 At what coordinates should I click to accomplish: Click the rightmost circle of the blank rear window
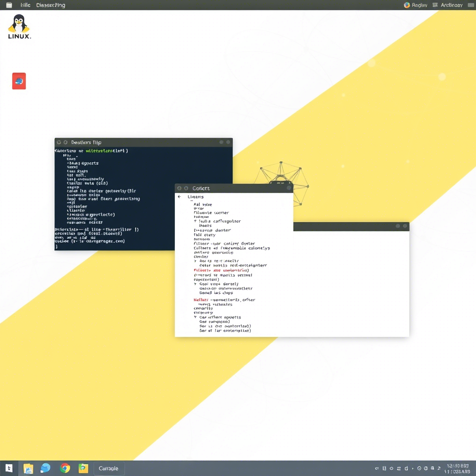coord(405,226)
